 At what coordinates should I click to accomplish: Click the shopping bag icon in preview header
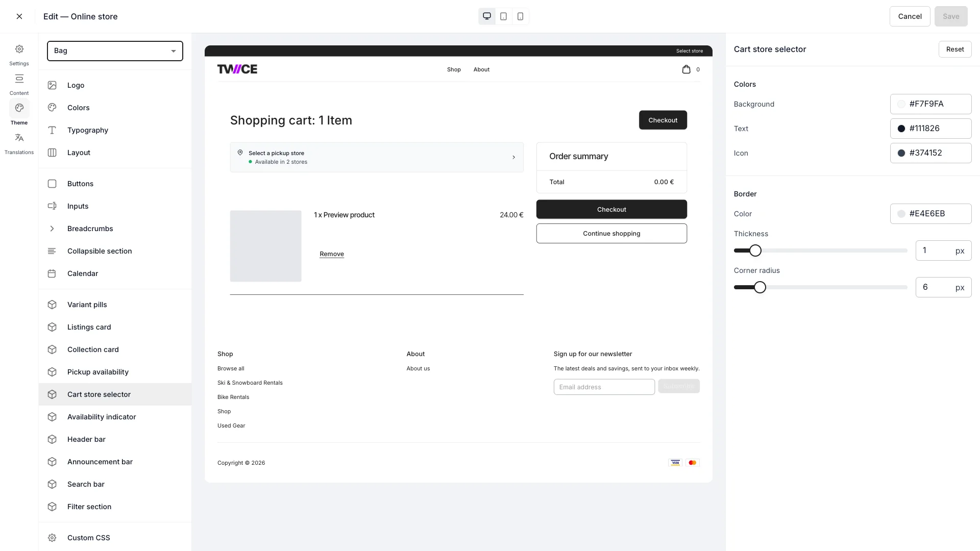(x=686, y=69)
